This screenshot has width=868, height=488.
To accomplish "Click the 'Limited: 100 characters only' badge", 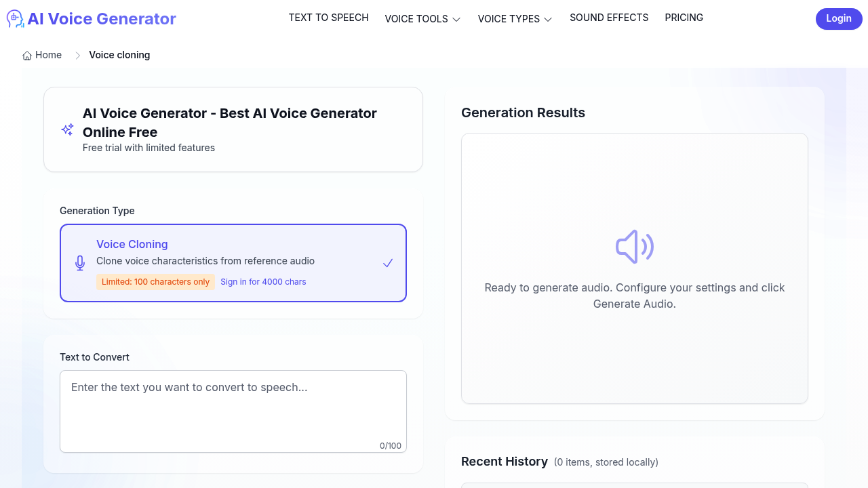I will click(x=155, y=282).
